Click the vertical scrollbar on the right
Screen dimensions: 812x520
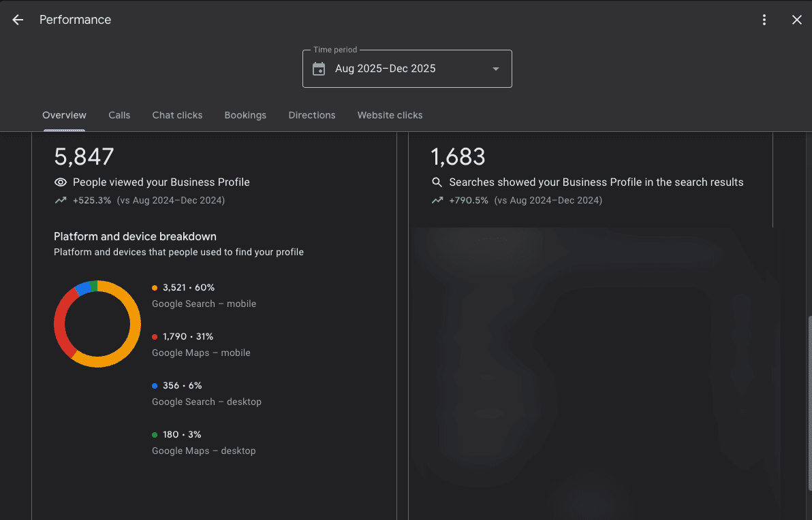click(809, 402)
